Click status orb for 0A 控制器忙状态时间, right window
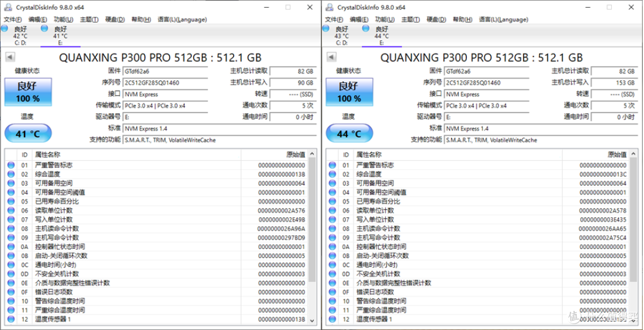Screen dimensions: 644x330 [332, 247]
